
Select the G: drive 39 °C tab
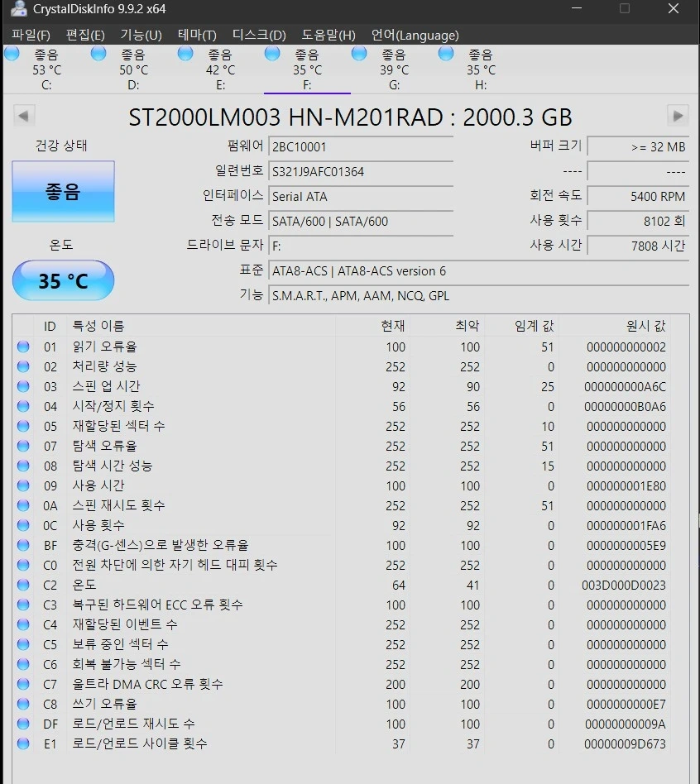click(x=395, y=69)
